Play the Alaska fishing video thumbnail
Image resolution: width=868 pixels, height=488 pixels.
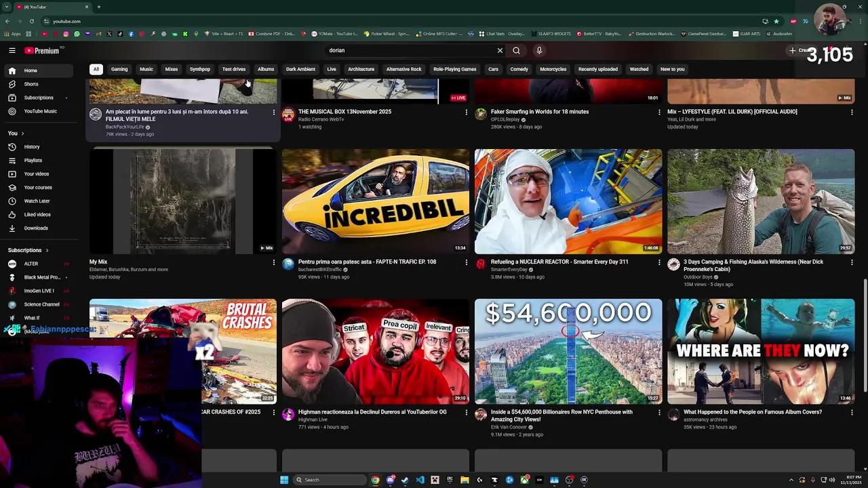[x=761, y=201]
